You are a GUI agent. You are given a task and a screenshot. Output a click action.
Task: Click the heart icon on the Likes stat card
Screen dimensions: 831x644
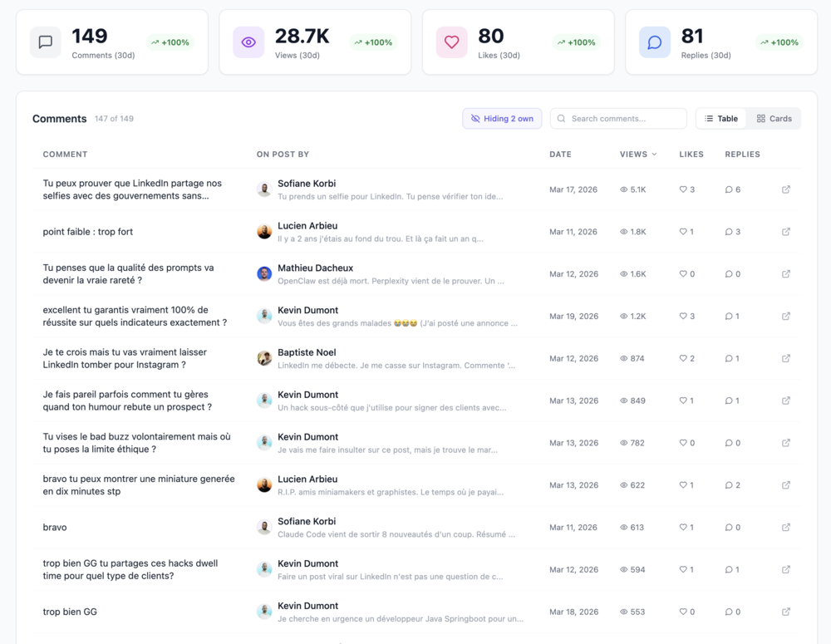pos(451,42)
